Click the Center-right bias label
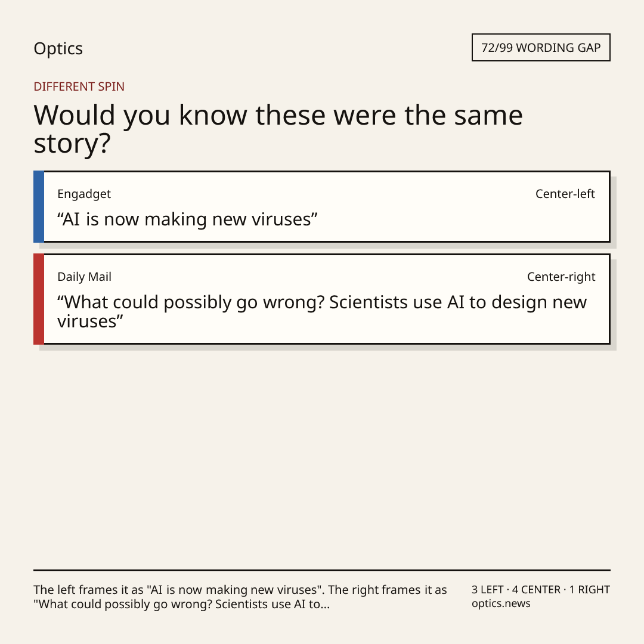 click(561, 277)
